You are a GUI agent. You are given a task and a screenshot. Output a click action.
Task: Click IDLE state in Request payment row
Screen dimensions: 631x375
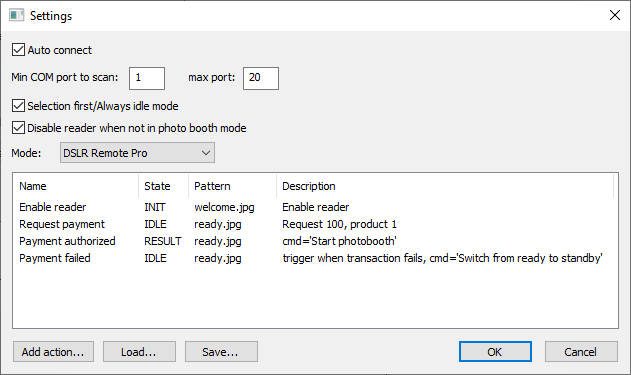click(x=155, y=224)
